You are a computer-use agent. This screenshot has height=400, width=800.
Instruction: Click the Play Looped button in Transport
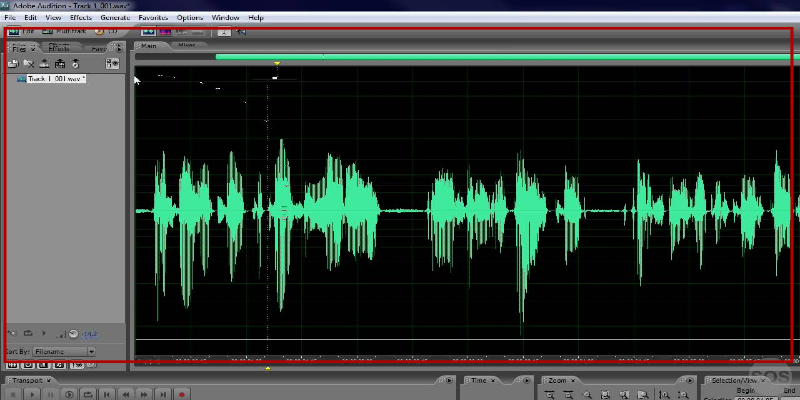tap(88, 395)
